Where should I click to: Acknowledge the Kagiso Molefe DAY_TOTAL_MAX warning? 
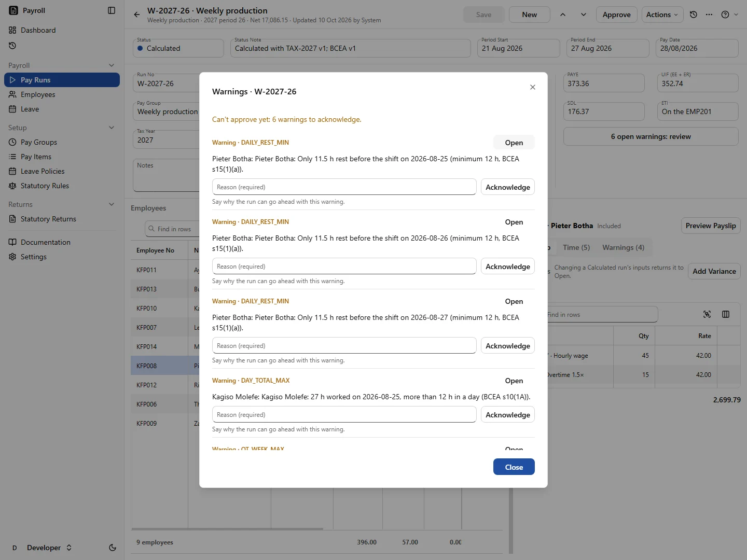coord(508,415)
